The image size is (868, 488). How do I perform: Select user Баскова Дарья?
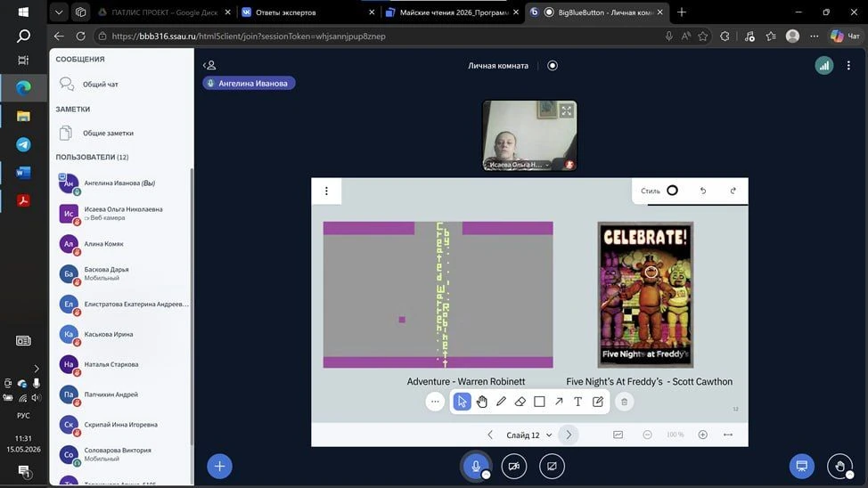tap(123, 273)
